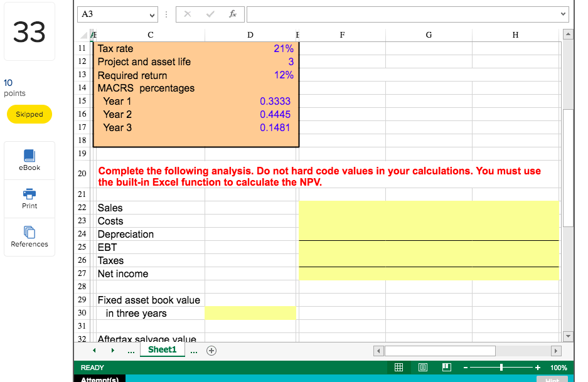The width and height of the screenshot is (588, 382).
Task: Click the ellipsis beside the sheet tabs
Action: [x=131, y=351]
